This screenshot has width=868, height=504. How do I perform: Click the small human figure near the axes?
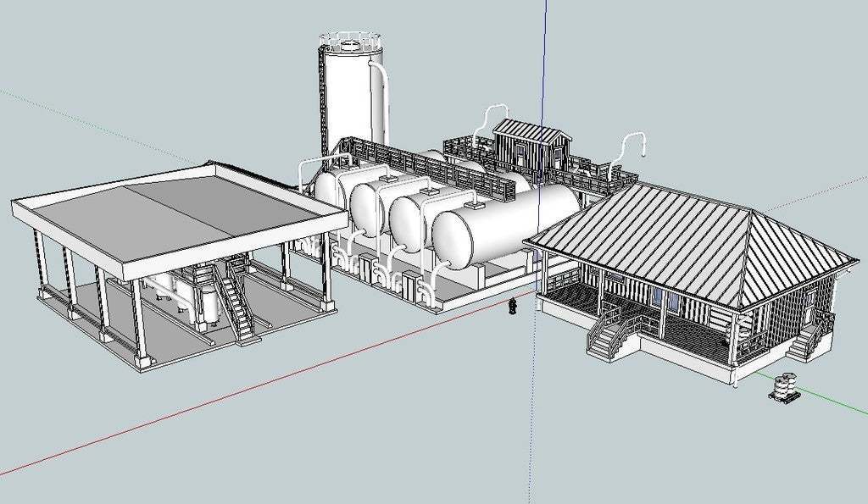point(512,306)
